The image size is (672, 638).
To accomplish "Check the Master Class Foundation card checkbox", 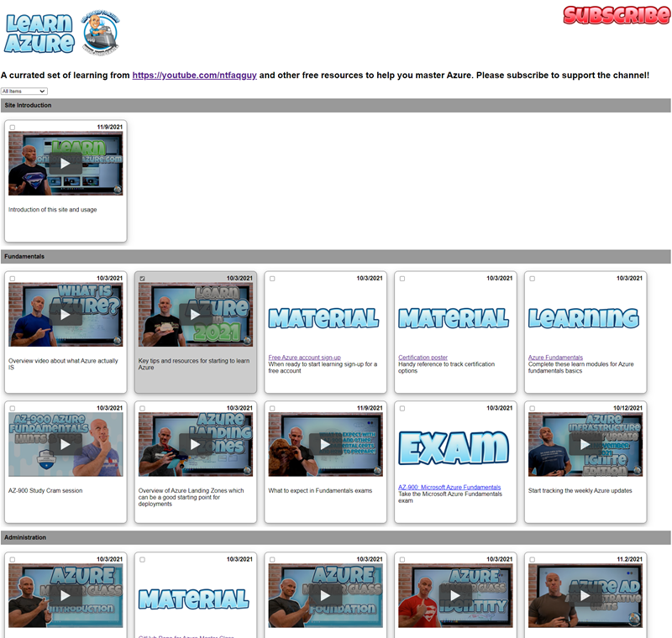I will point(272,560).
